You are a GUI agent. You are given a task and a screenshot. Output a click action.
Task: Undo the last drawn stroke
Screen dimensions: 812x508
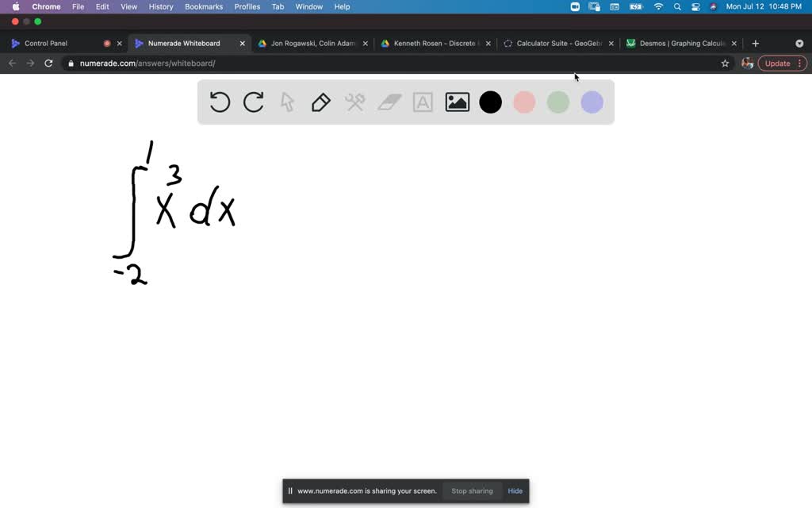(x=220, y=102)
